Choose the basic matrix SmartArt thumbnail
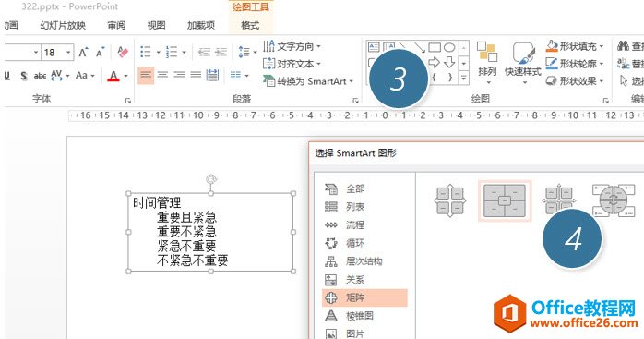Image resolution: width=644 pixels, height=339 pixels. (x=450, y=200)
